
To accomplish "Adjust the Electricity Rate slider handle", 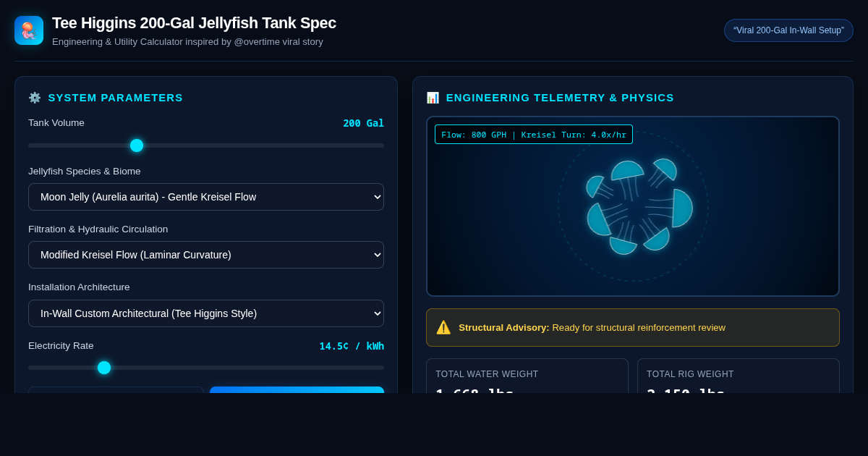I will pos(104,368).
